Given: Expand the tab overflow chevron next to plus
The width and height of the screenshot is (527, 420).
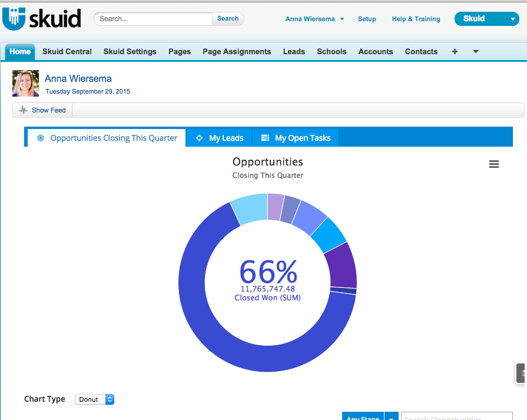Looking at the screenshot, I should point(475,52).
